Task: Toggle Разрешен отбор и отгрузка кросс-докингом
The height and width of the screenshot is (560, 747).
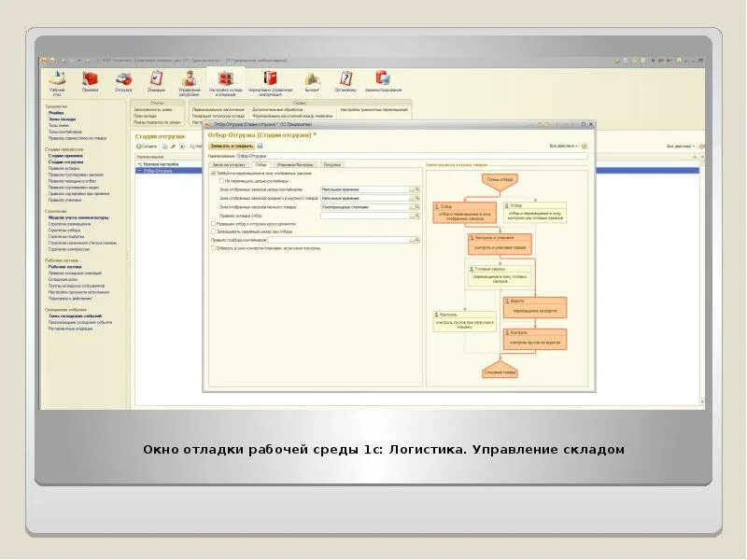Action: point(214,223)
